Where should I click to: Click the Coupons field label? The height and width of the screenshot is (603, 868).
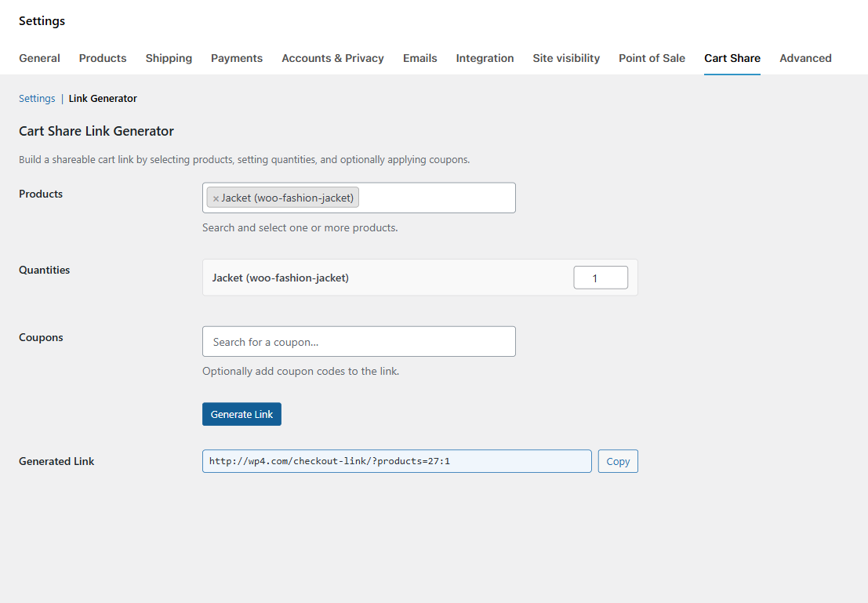tap(41, 338)
